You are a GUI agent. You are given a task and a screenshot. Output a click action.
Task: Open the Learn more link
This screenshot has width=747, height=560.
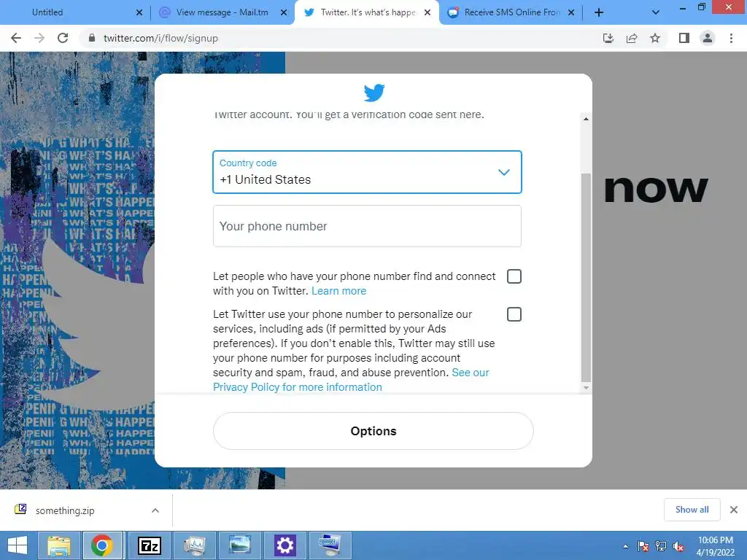click(338, 291)
